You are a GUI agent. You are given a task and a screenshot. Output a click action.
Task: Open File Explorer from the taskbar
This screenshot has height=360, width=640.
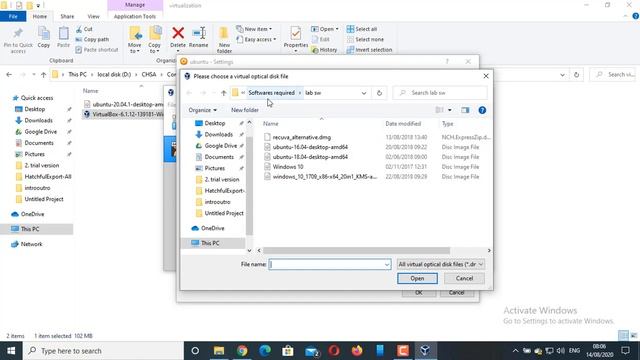tap(219, 351)
